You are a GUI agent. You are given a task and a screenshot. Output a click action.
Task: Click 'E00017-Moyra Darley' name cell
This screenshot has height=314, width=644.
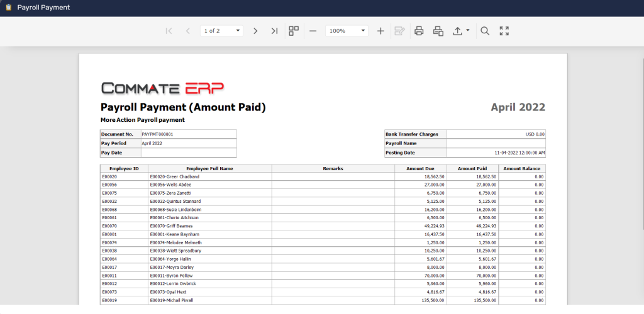pos(210,268)
